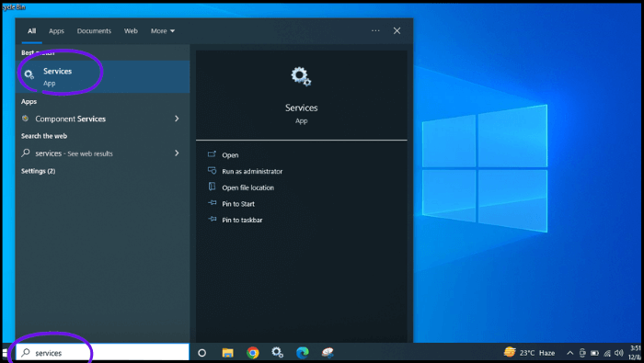Click the magnifier icon beside web results
Image resolution: width=644 pixels, height=363 pixels.
pos(26,153)
